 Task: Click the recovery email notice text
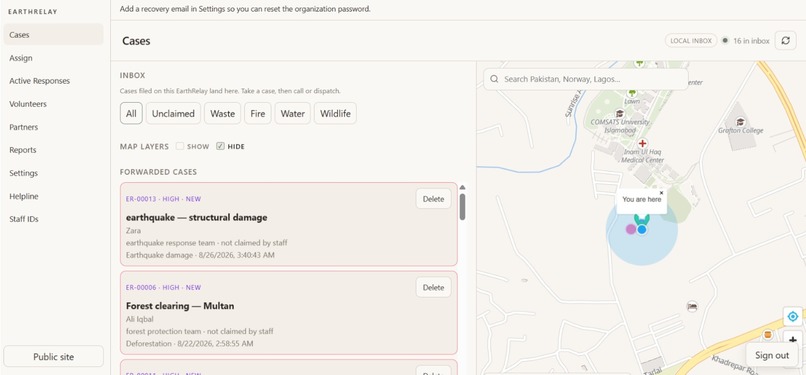tap(245, 9)
